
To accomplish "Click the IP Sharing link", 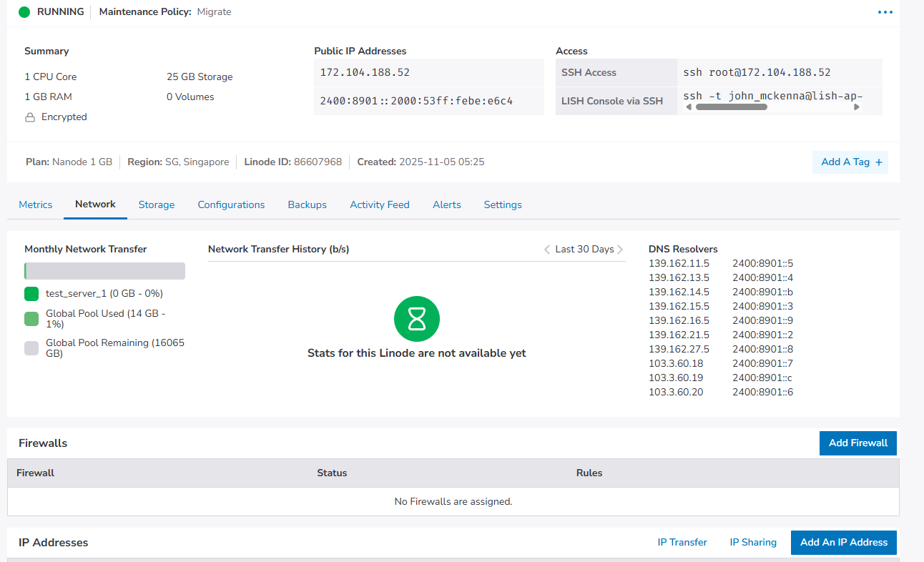I will [x=752, y=542].
